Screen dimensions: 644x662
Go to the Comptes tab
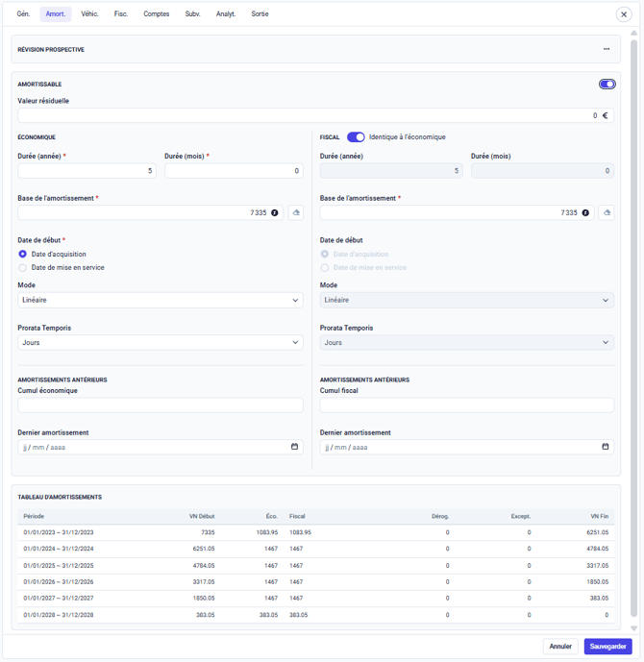157,14
